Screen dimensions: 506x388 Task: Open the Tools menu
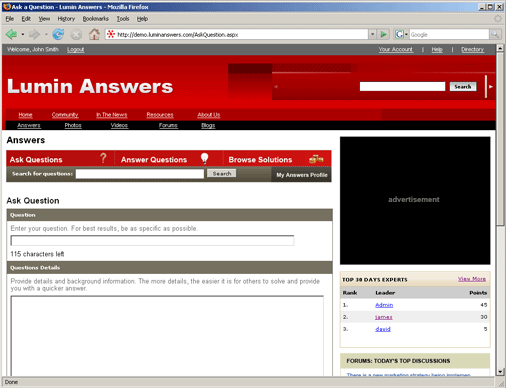pyautogui.click(x=123, y=19)
